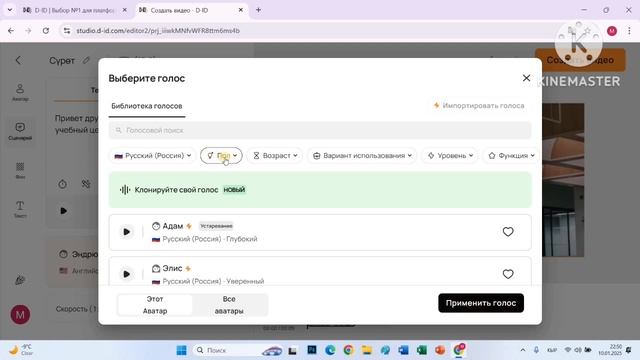The height and width of the screenshot is (360, 640).
Task: Select the Адам voice row
Action: 320,232
